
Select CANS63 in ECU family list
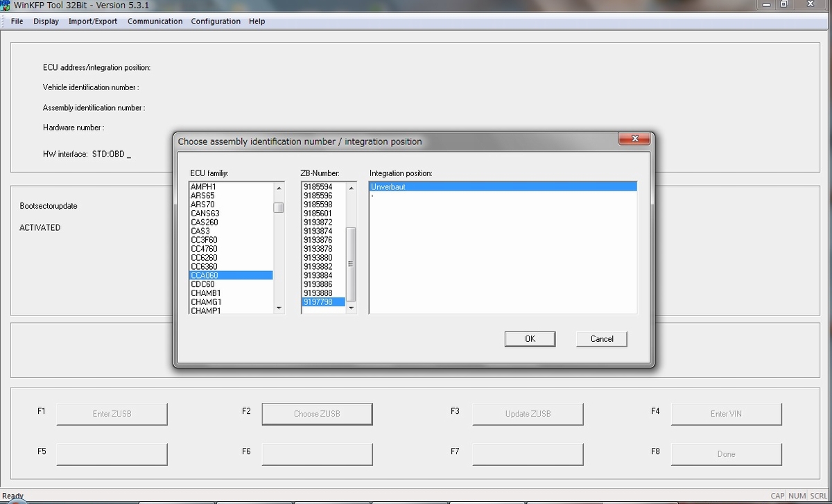tap(231, 214)
